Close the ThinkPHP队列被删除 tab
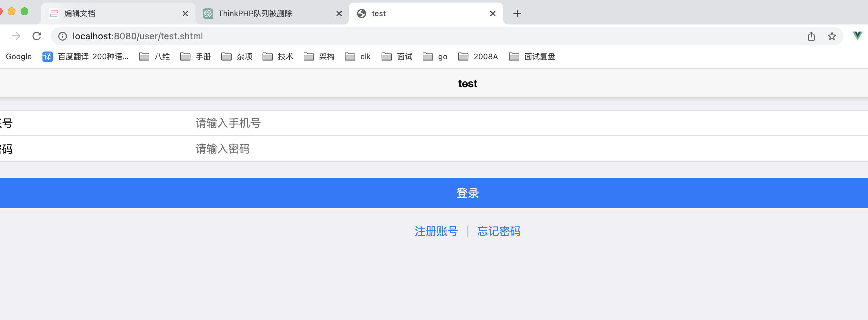Image resolution: width=868 pixels, height=320 pixels. tap(339, 14)
